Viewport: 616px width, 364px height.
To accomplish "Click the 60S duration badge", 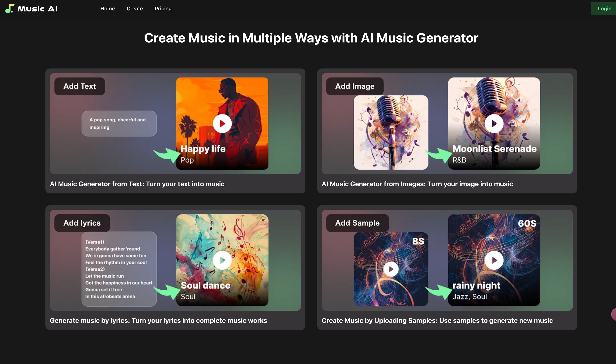I will pos(527,224).
